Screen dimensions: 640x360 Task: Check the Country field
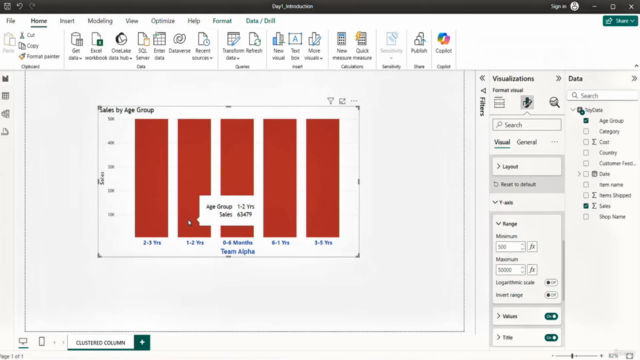click(586, 153)
